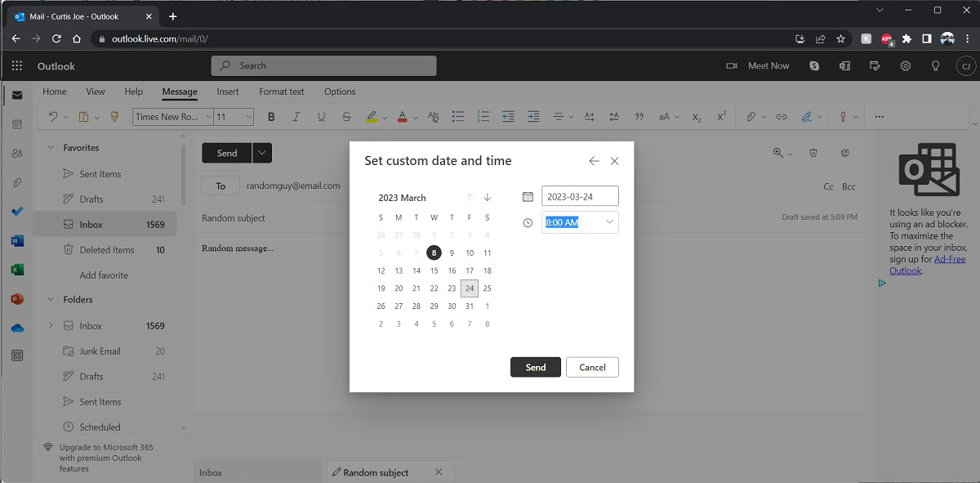Cancel the custom date dialog
980x483 pixels.
[592, 367]
